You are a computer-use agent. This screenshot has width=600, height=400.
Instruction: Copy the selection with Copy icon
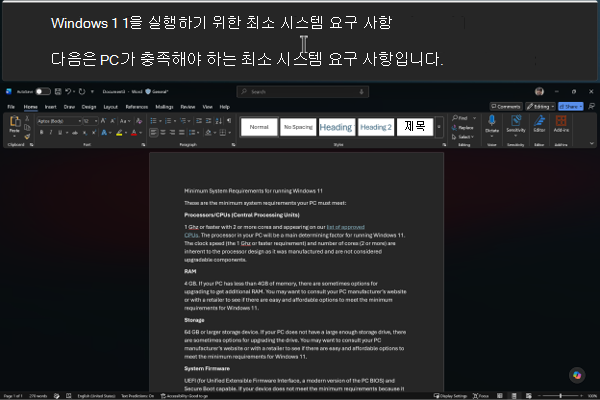coord(27,127)
